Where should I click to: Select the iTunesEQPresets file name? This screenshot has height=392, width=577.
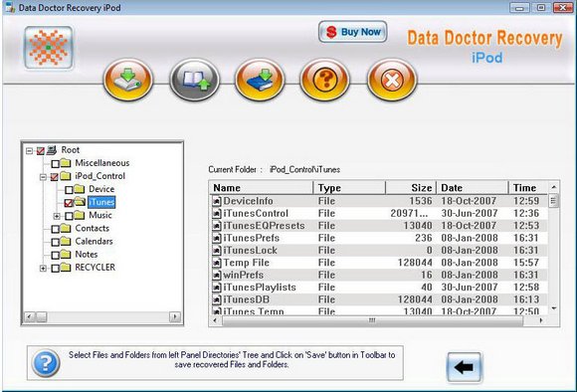tap(264, 226)
